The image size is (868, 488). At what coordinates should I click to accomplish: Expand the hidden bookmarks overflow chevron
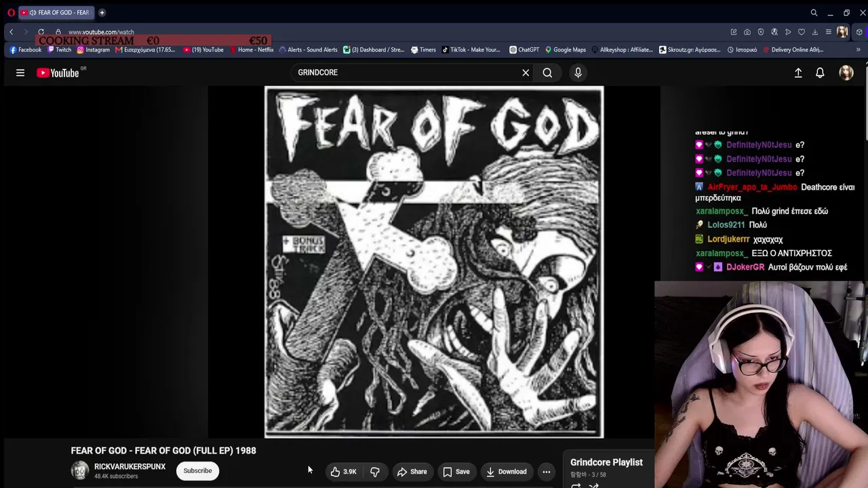pos(858,49)
